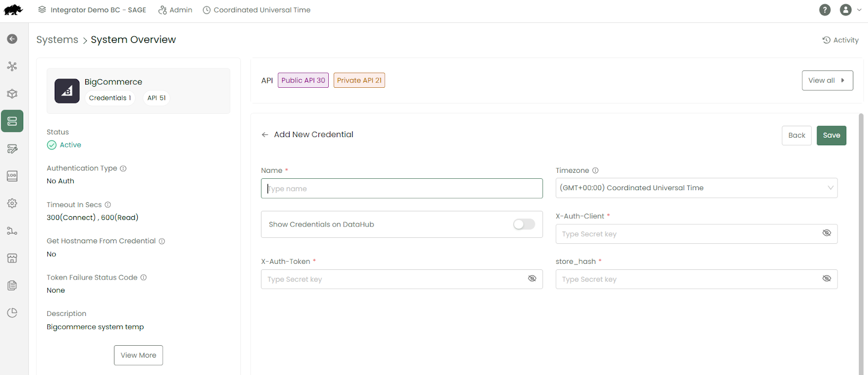Click the 'System Overview' breadcrumb title
The height and width of the screenshot is (375, 868).
pyautogui.click(x=133, y=40)
